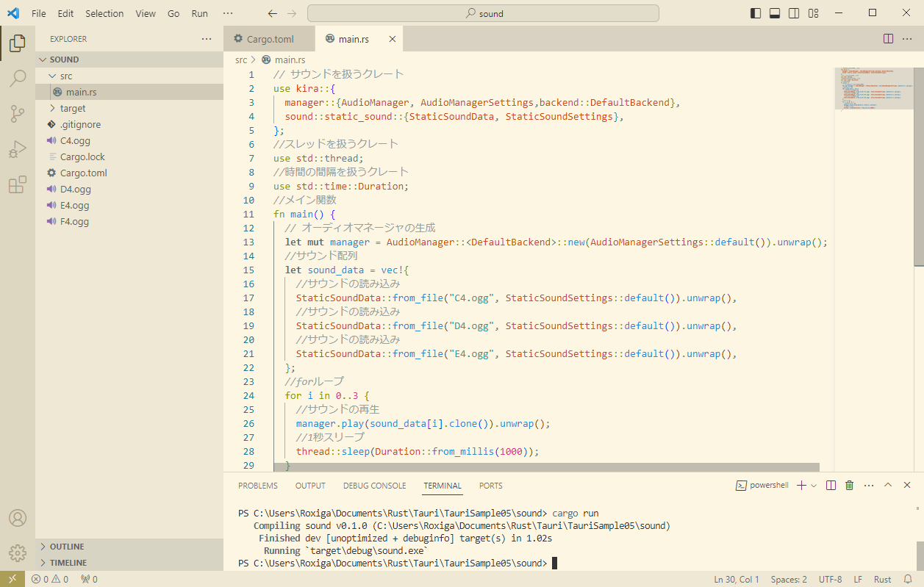This screenshot has height=587, width=924.
Task: Kill terminal with trash icon
Action: coord(850,486)
